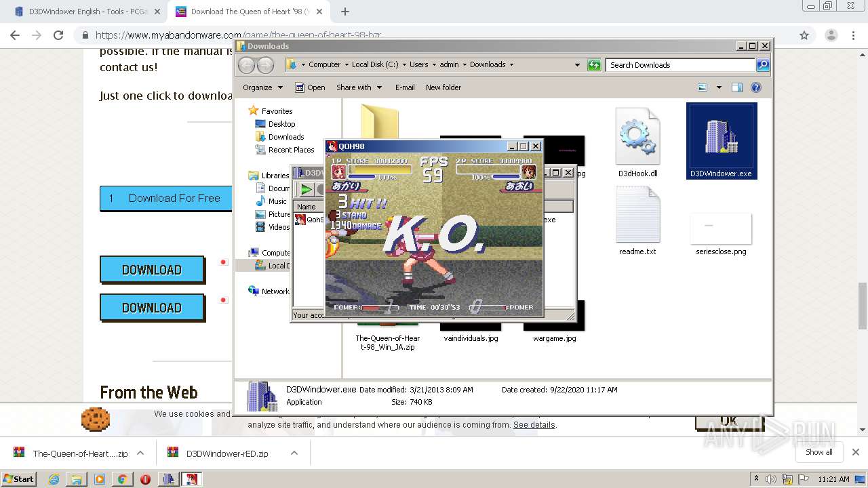
Task: Launch Internet Explorer from taskbar
Action: [x=54, y=479]
